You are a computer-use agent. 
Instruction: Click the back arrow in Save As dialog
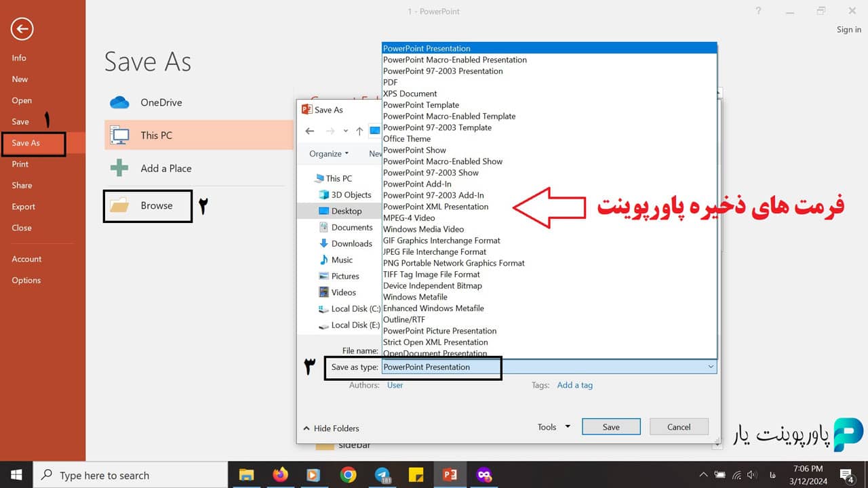coord(310,131)
